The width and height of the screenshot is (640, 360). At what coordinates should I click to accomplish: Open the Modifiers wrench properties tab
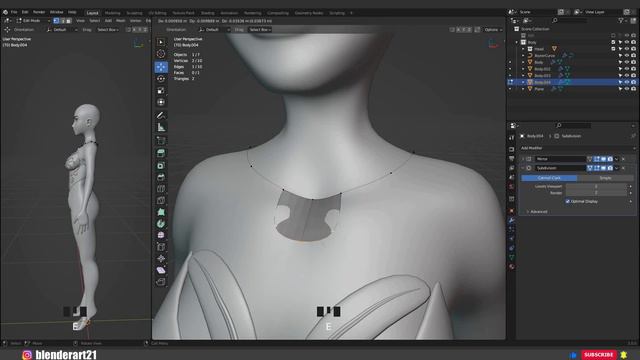click(512, 220)
